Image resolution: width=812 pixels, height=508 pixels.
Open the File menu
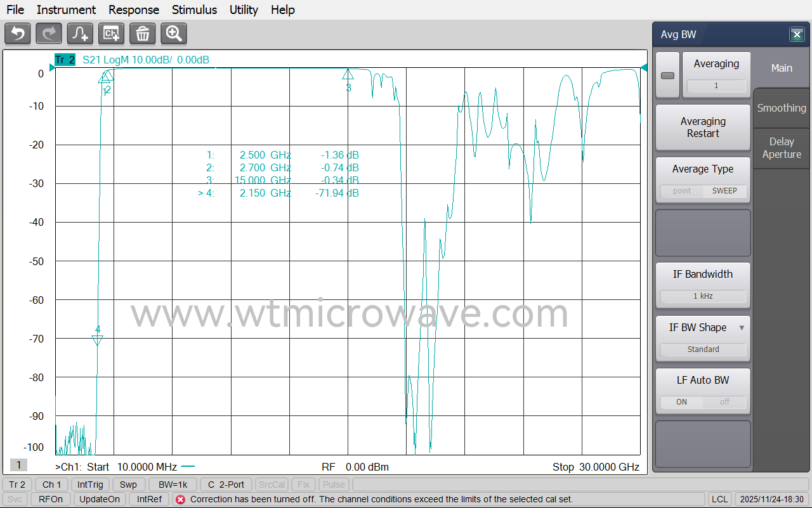coord(15,10)
